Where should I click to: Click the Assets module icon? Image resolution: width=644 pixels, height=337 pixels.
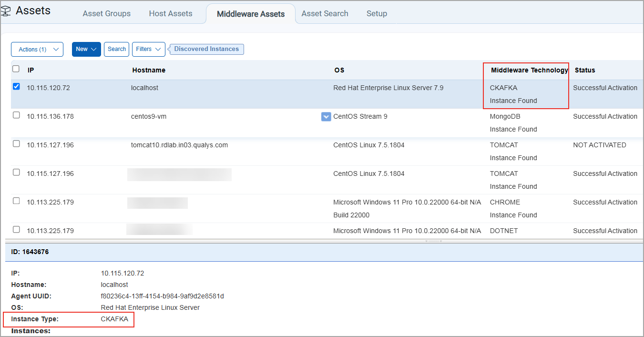(7, 10)
